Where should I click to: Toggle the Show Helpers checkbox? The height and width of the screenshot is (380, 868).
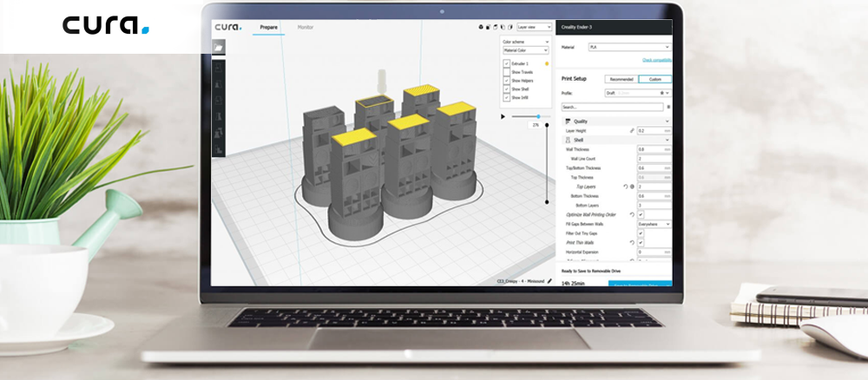pyautogui.click(x=507, y=81)
